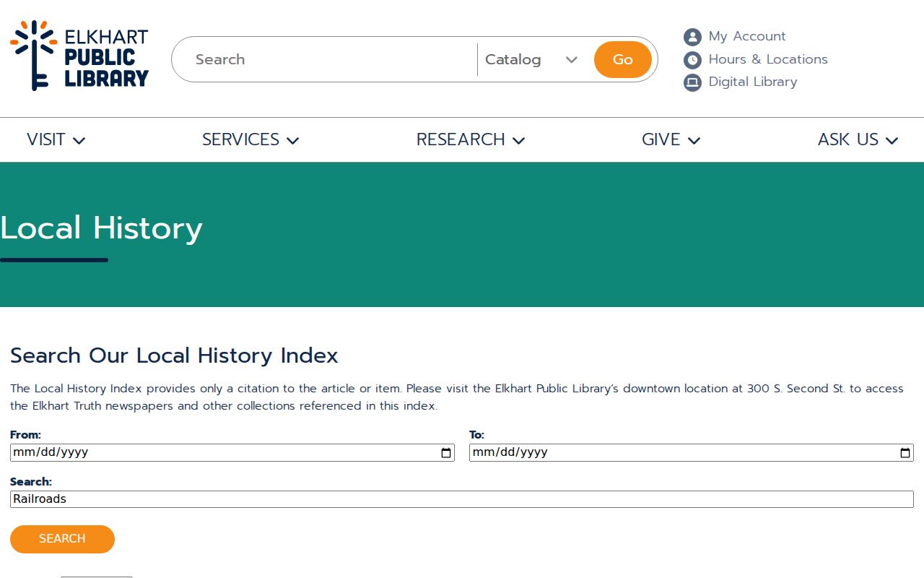Click the To date input field
This screenshot has height=578, width=924.
(692, 453)
